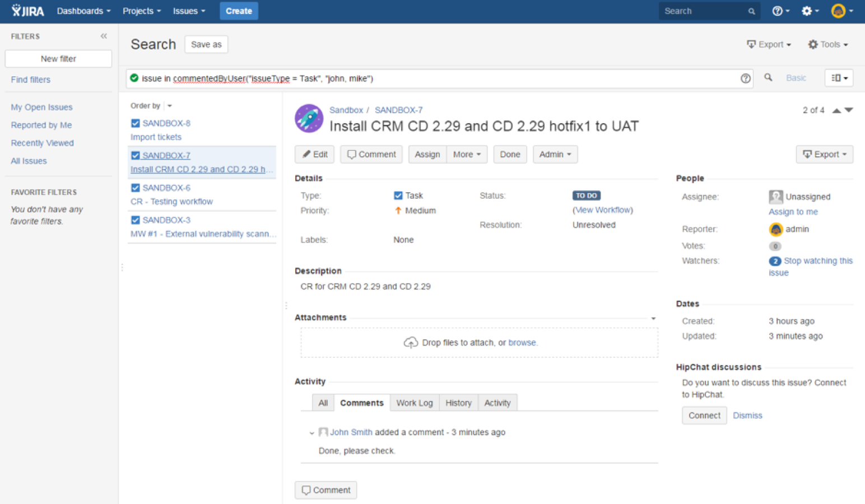Viewport: 865px width, 504px height.
Task: Click the JQL syntax help icon
Action: (745, 78)
